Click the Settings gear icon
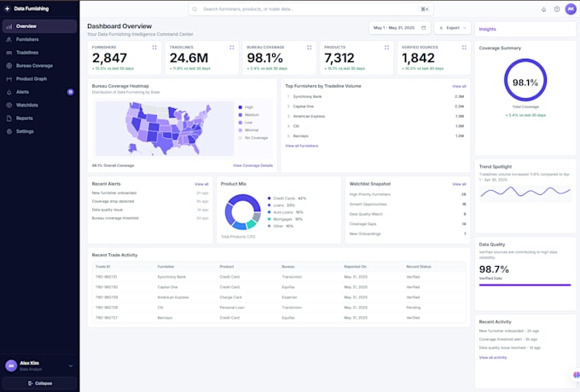The width and height of the screenshot is (580, 392). (9, 131)
